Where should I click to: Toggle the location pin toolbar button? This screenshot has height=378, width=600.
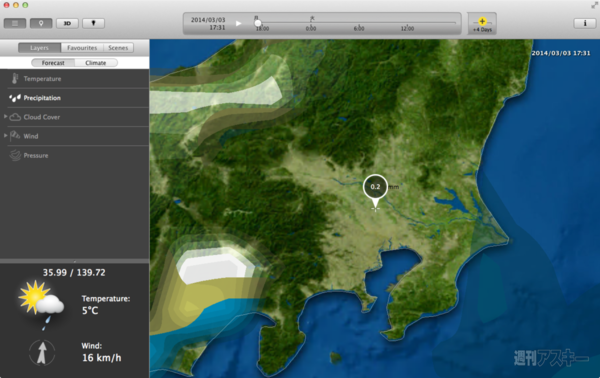[41, 23]
